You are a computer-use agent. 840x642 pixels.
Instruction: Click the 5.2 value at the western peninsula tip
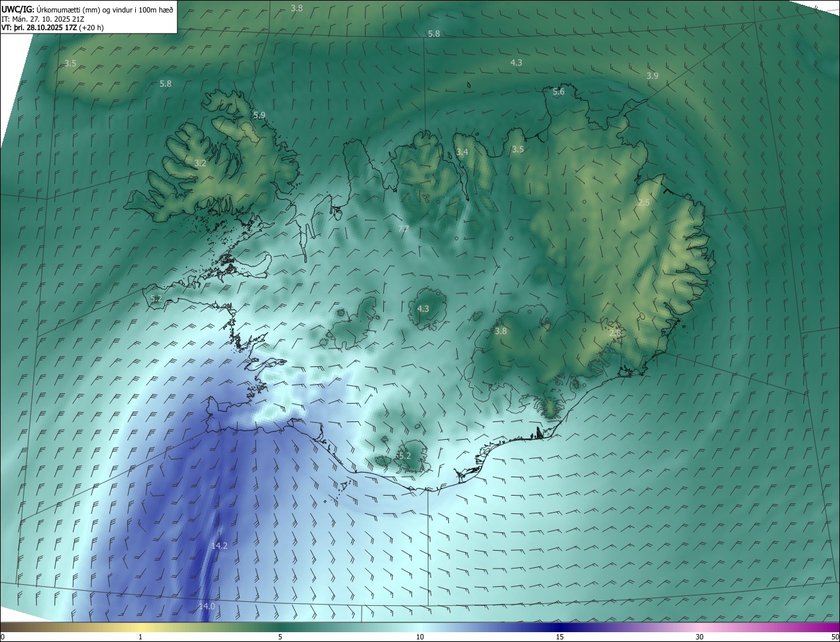[x=156, y=298]
